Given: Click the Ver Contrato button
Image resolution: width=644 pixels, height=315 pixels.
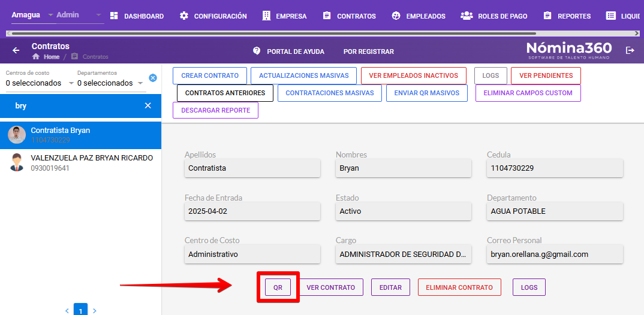Looking at the screenshot, I should pos(330,287).
